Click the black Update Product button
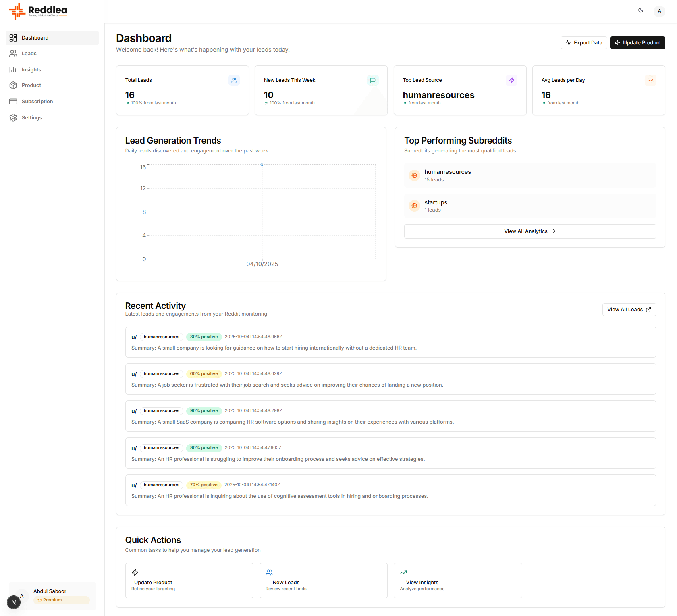677x616 pixels. [637, 43]
